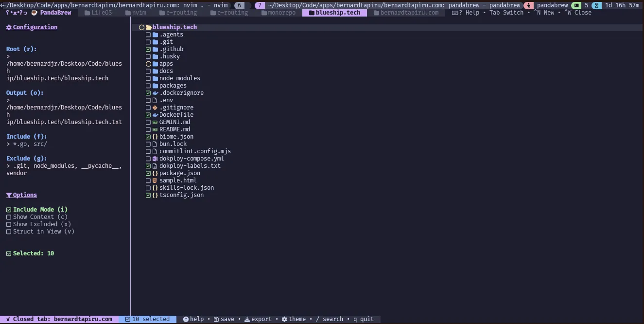Click the help question mark icon

[187, 319]
